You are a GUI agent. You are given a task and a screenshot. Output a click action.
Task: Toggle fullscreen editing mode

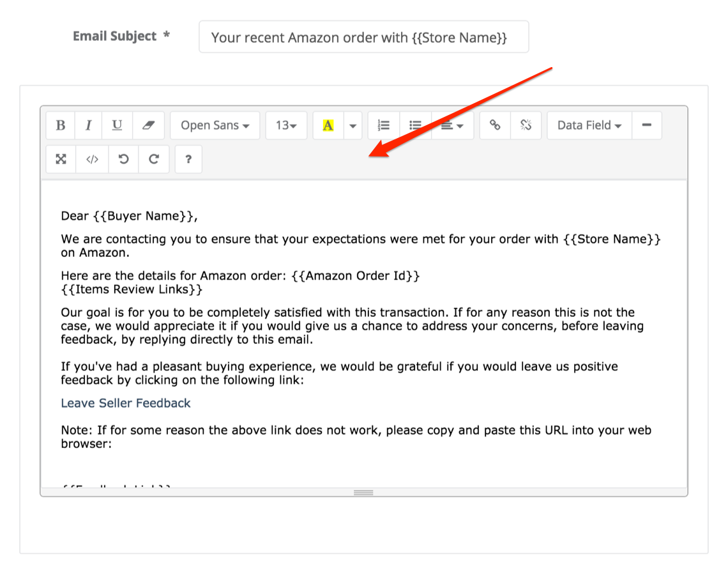click(x=60, y=159)
